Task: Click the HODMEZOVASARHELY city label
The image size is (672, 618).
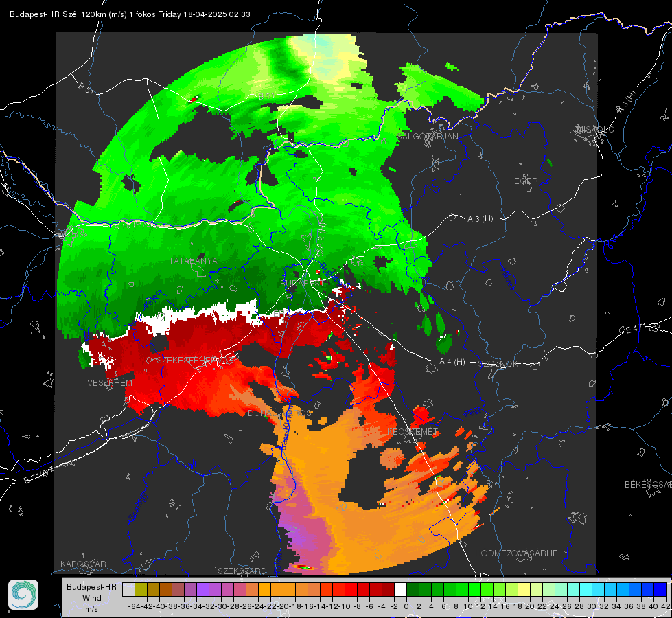Action: pyautogui.click(x=521, y=553)
